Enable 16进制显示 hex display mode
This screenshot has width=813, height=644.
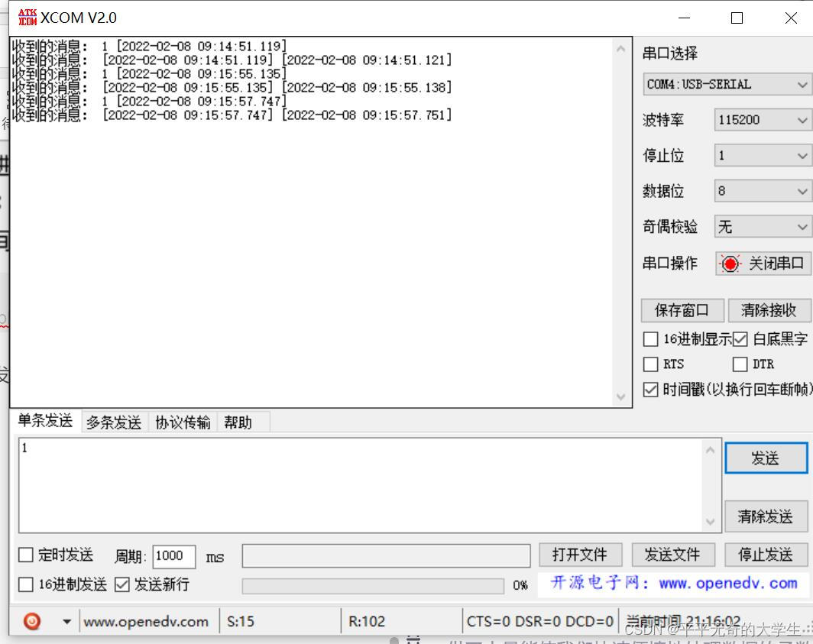[x=651, y=339]
